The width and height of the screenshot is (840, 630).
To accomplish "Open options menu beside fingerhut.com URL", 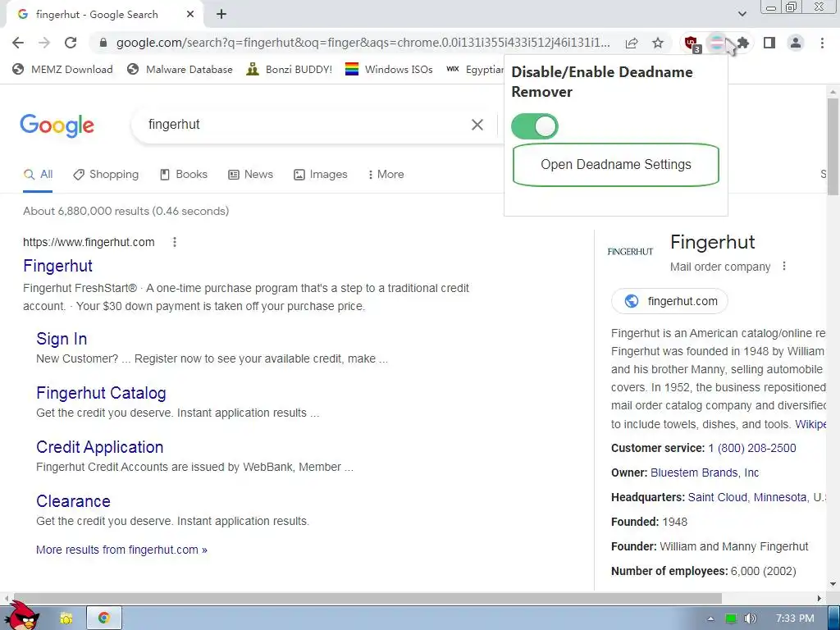I will (175, 242).
